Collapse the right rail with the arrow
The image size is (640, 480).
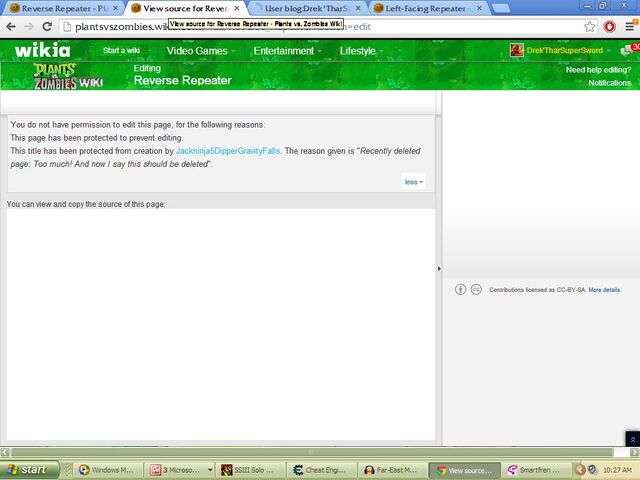439,269
